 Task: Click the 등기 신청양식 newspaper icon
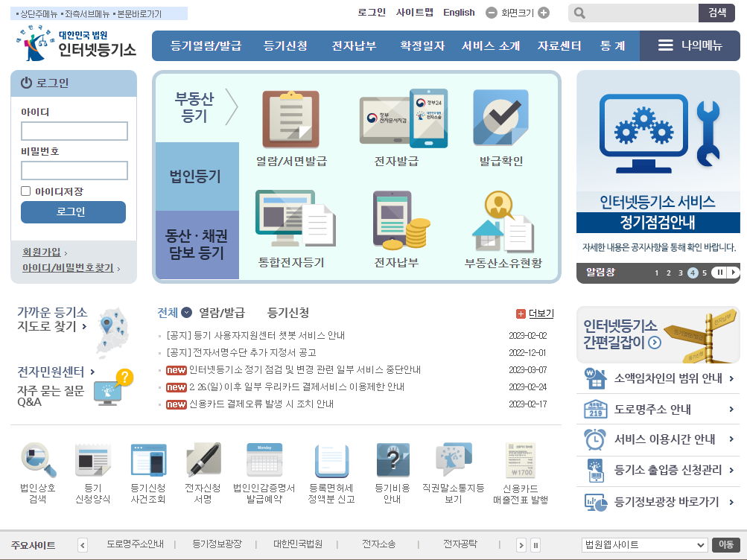pos(93,460)
